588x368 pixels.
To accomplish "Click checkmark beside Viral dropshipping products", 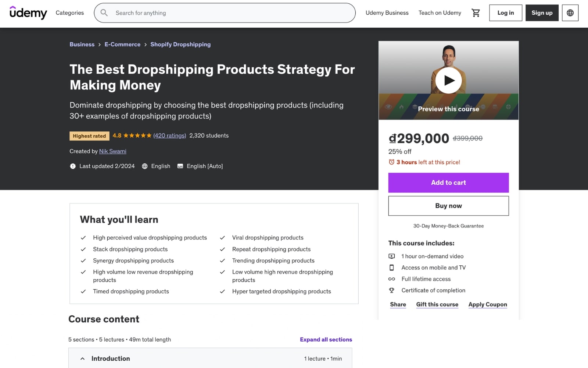I will point(222,238).
